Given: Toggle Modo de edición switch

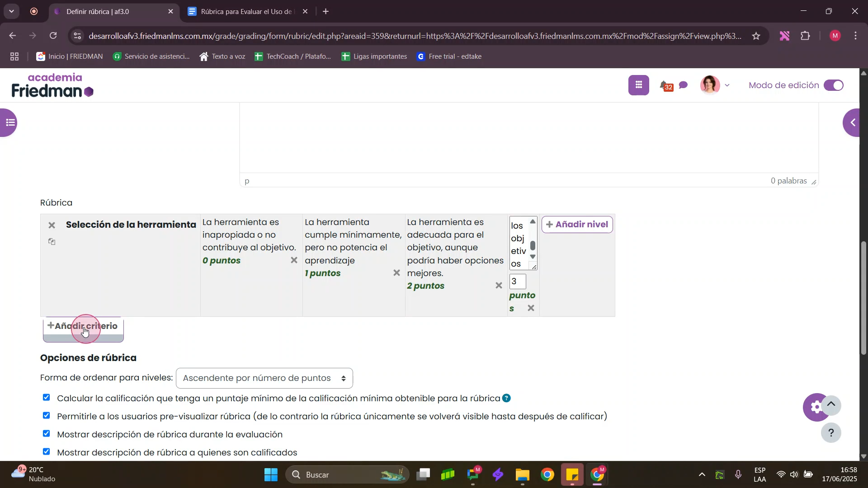Looking at the screenshot, I should tap(833, 85).
